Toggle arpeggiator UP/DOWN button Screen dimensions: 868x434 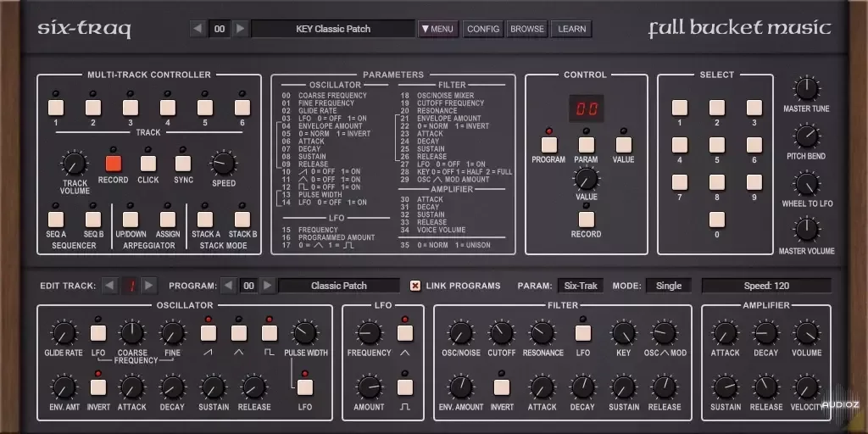click(x=131, y=220)
